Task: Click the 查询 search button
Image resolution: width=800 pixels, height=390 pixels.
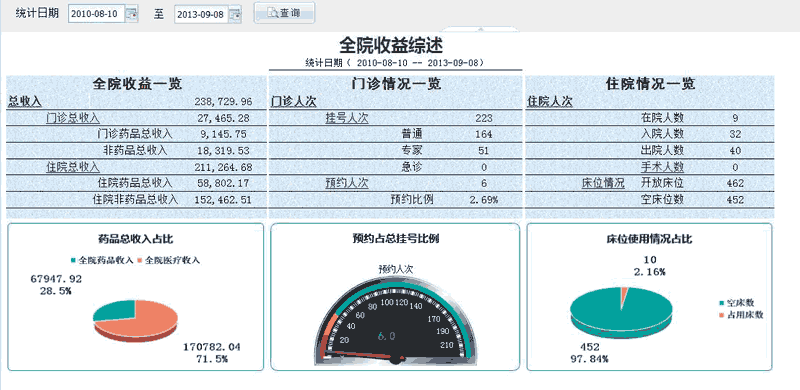Action: [x=285, y=13]
